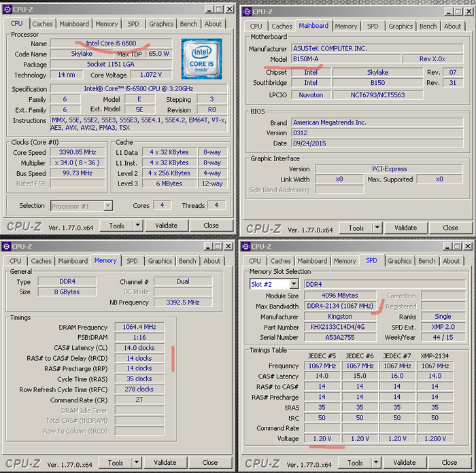Screen dimensions: 476x473
Task: Click the memory Size value 8 GBytes
Action: coord(67,292)
